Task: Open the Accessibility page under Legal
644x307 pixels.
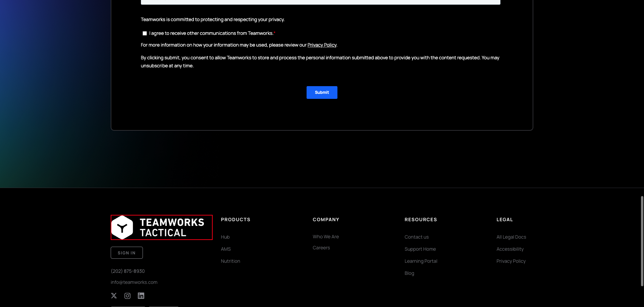Action: click(510, 249)
